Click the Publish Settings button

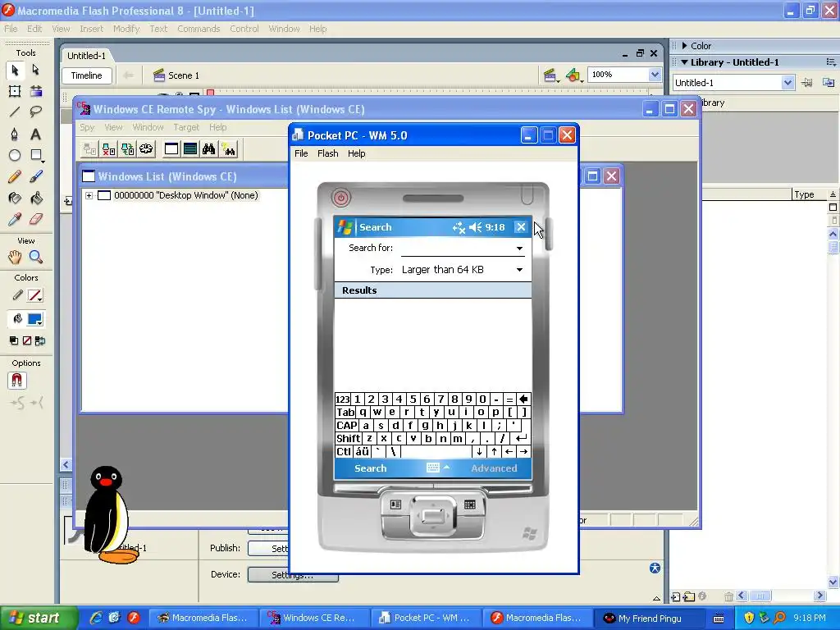point(269,549)
